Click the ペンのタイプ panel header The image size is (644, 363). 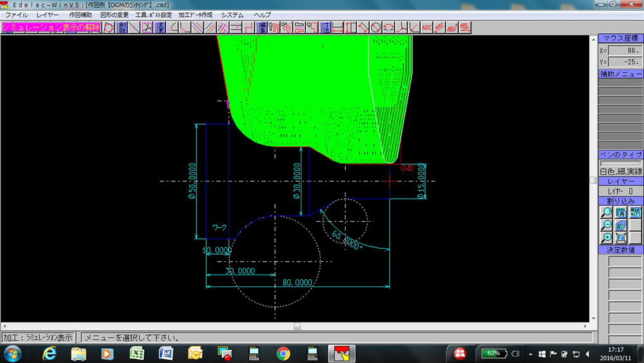620,155
